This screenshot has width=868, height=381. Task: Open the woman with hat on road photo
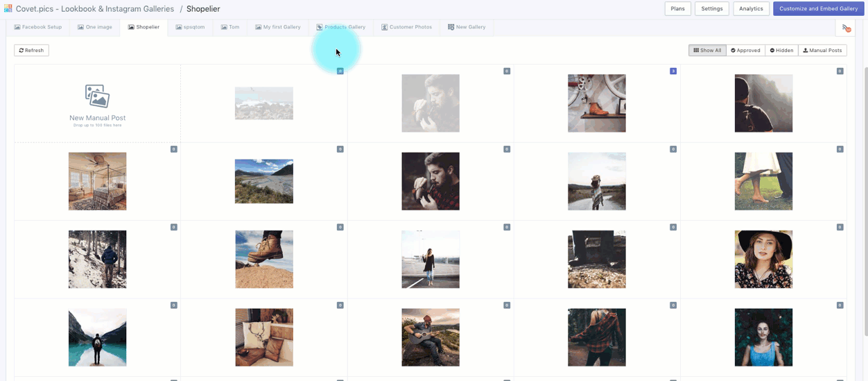pyautogui.click(x=597, y=181)
